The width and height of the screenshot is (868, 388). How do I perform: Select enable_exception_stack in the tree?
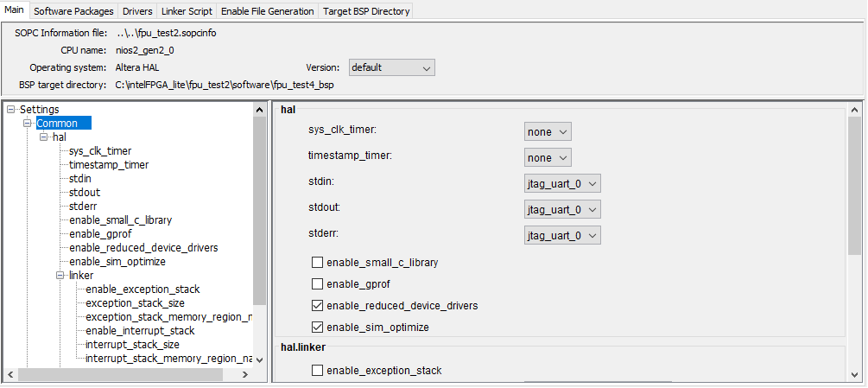tap(143, 289)
